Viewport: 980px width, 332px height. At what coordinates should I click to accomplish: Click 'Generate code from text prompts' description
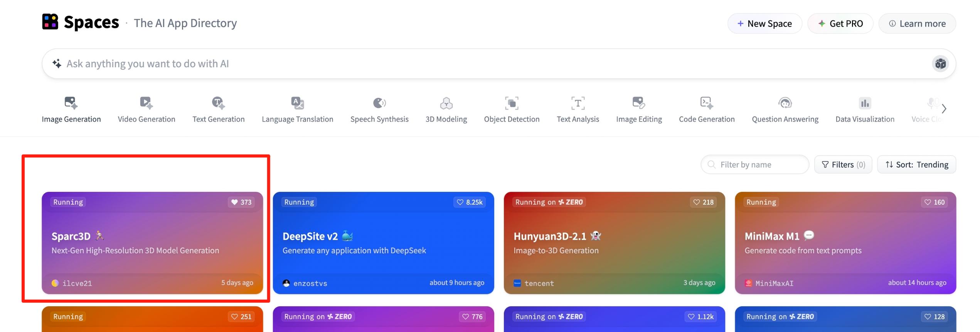pos(803,251)
